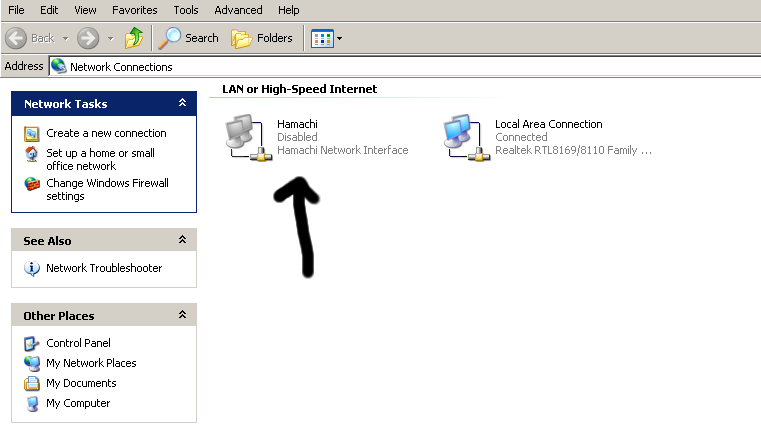Open the My Network Places link
This screenshot has height=426, width=761.
coord(91,363)
